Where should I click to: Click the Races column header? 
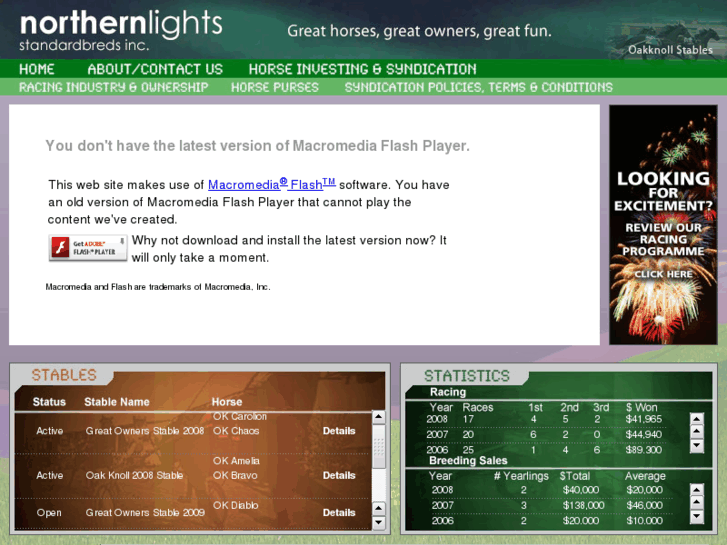tap(478, 407)
